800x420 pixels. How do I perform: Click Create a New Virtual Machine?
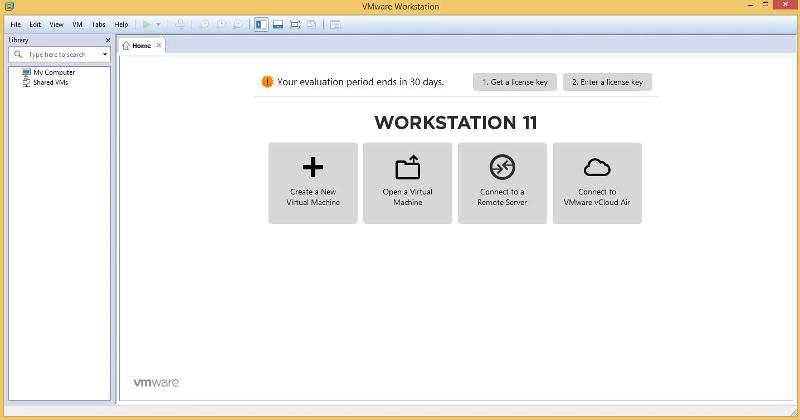tap(313, 183)
